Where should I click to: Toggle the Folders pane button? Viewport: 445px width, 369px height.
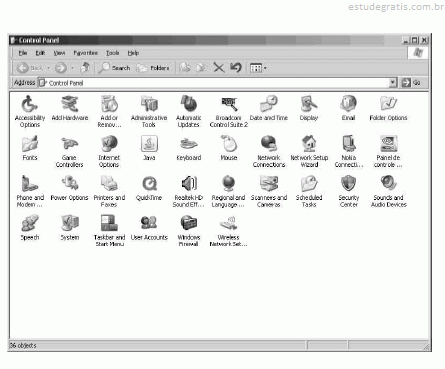coord(153,68)
